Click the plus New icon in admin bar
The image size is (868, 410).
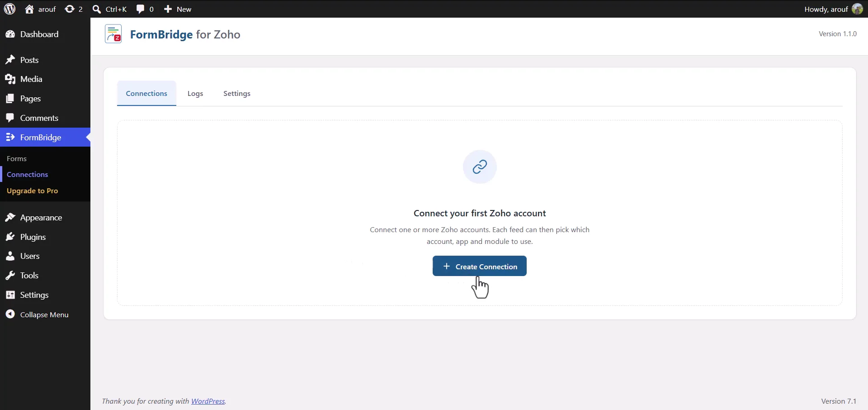[168, 9]
